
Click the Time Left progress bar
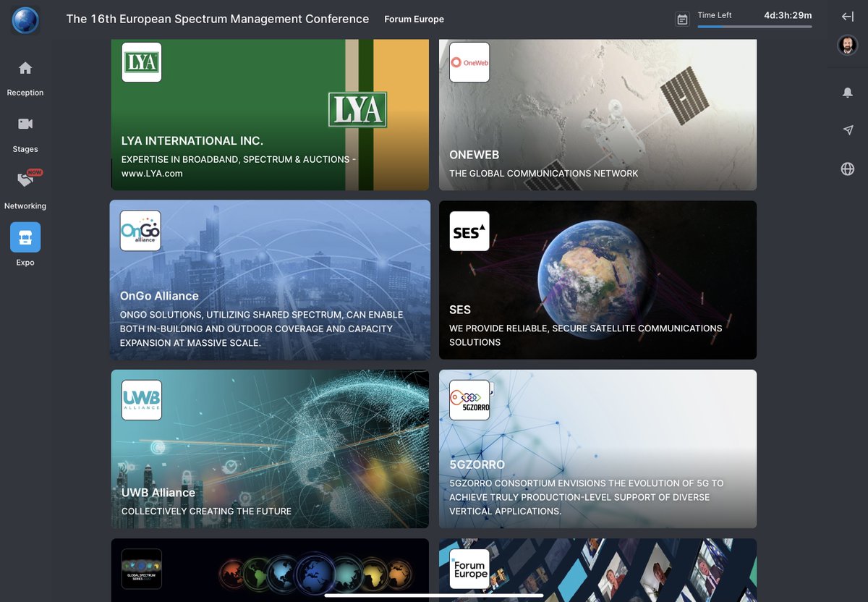tap(754, 27)
